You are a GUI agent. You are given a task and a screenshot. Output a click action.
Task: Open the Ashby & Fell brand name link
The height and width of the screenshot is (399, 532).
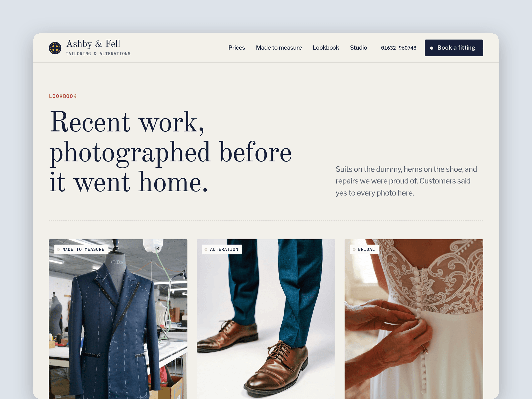click(93, 44)
